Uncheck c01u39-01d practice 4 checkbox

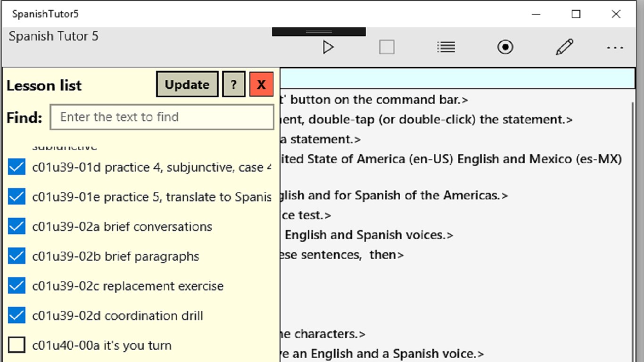point(17,167)
